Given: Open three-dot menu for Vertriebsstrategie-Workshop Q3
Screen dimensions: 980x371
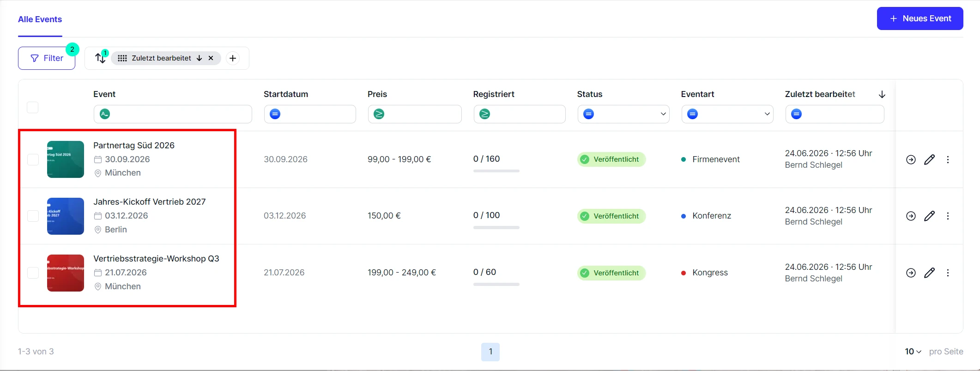Looking at the screenshot, I should (948, 273).
